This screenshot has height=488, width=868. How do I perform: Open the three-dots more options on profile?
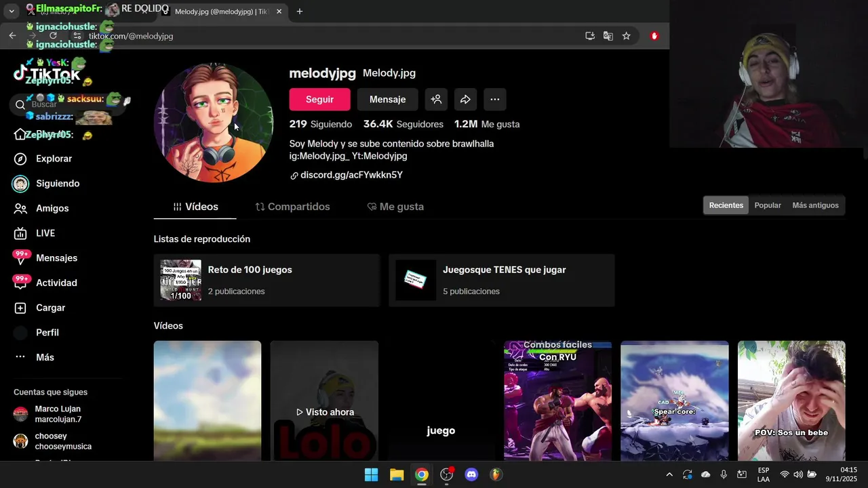(x=495, y=100)
